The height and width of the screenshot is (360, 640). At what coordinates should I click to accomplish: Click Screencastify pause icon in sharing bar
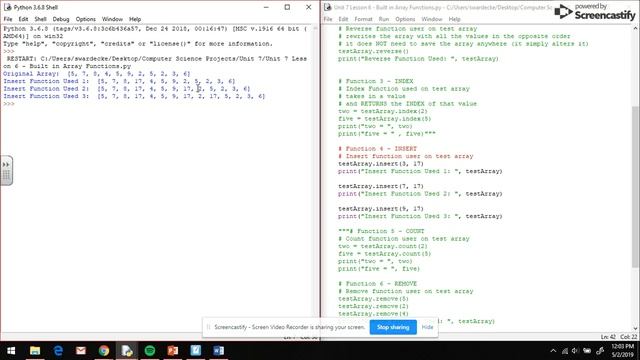pos(209,327)
